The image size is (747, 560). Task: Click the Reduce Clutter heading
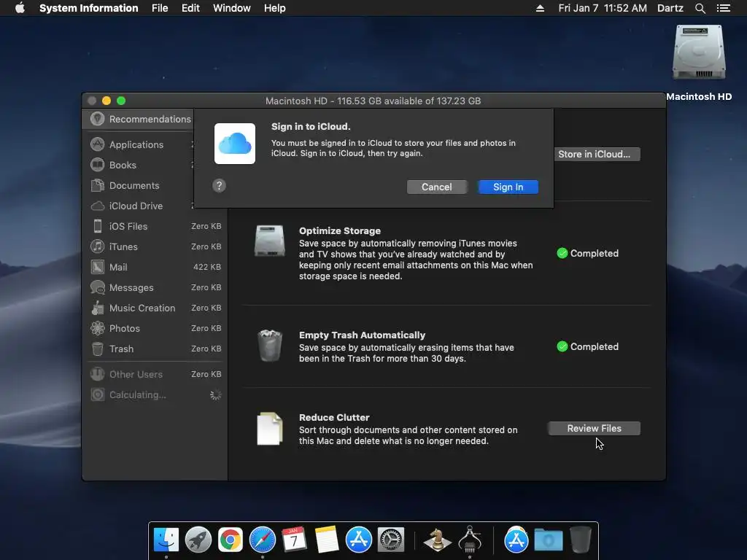tap(334, 418)
